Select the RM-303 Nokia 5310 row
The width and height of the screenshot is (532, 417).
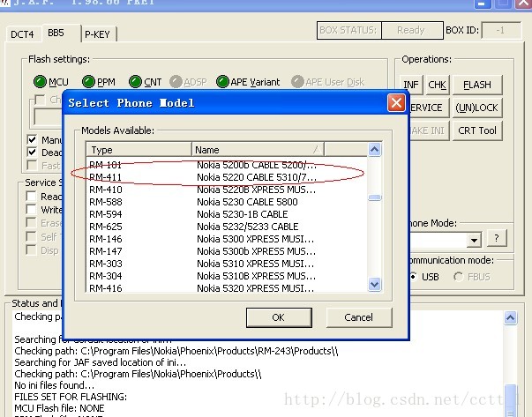[227, 264]
